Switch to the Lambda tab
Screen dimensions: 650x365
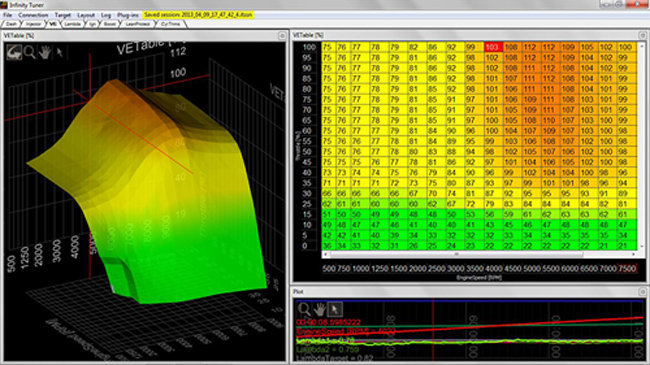pyautogui.click(x=73, y=24)
